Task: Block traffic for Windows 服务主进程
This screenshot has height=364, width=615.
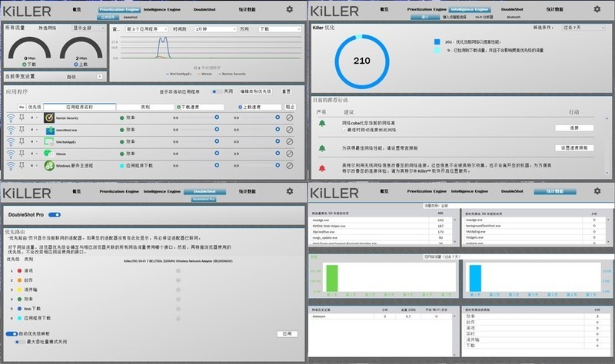Action: (290, 166)
